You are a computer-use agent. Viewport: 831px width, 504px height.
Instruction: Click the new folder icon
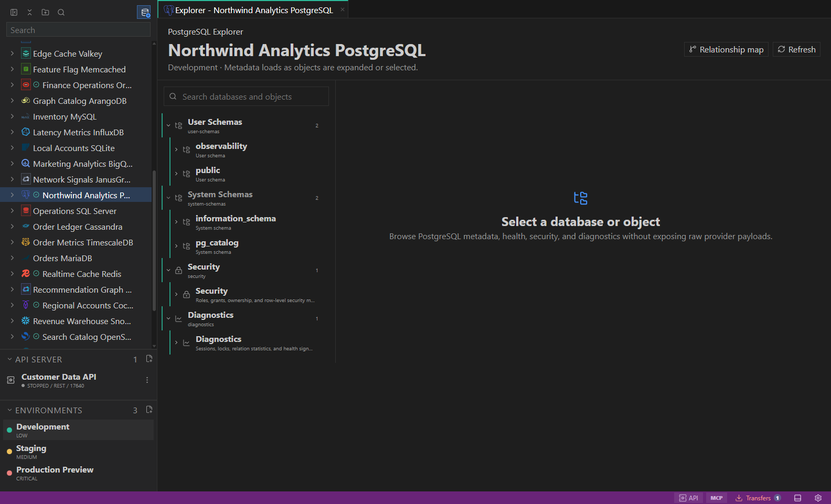[46, 12]
